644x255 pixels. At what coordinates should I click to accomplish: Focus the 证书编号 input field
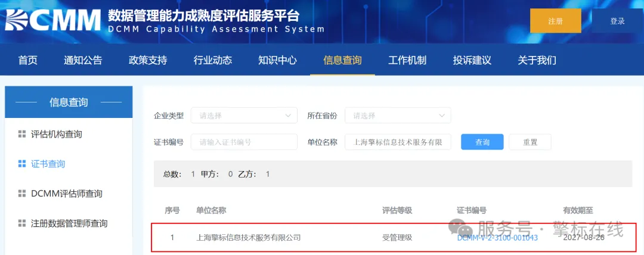point(244,142)
